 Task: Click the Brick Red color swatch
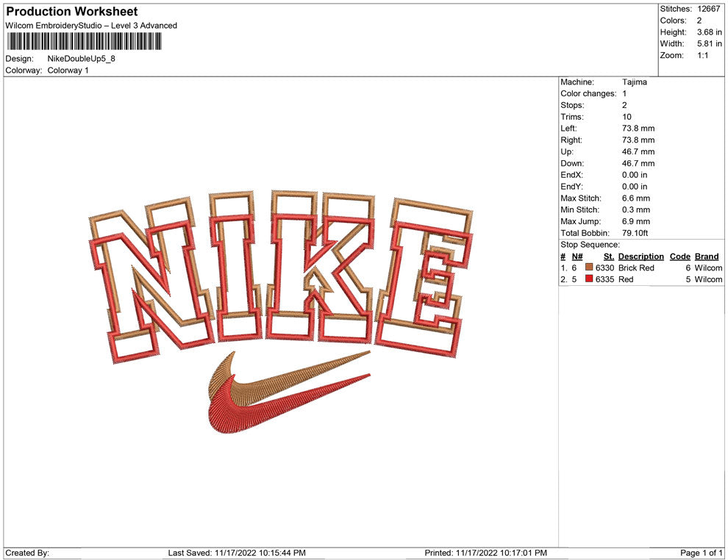(x=589, y=268)
